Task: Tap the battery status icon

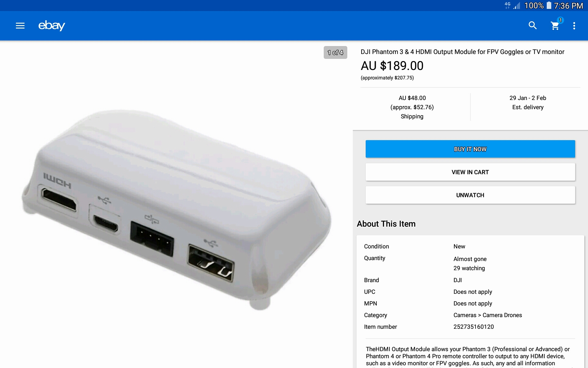Action: pyautogui.click(x=549, y=6)
